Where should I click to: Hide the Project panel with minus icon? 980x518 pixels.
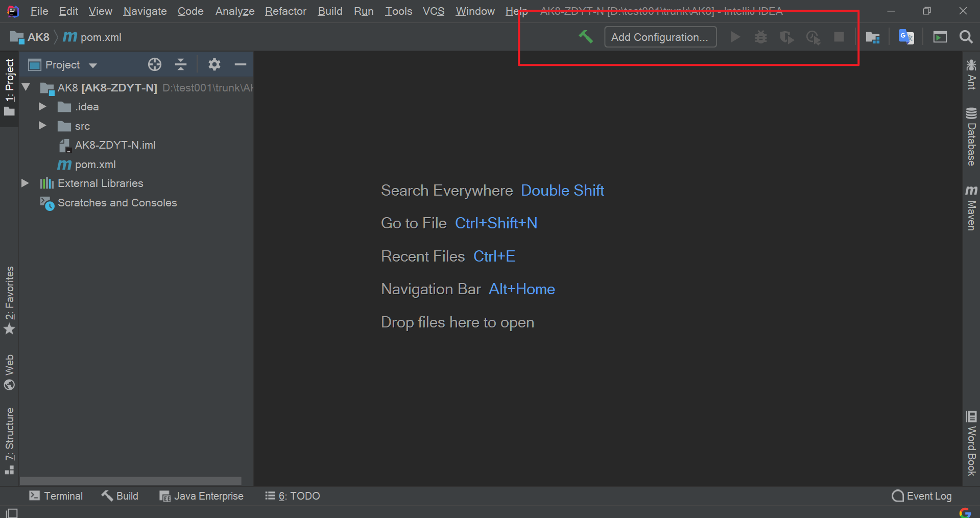click(x=241, y=64)
